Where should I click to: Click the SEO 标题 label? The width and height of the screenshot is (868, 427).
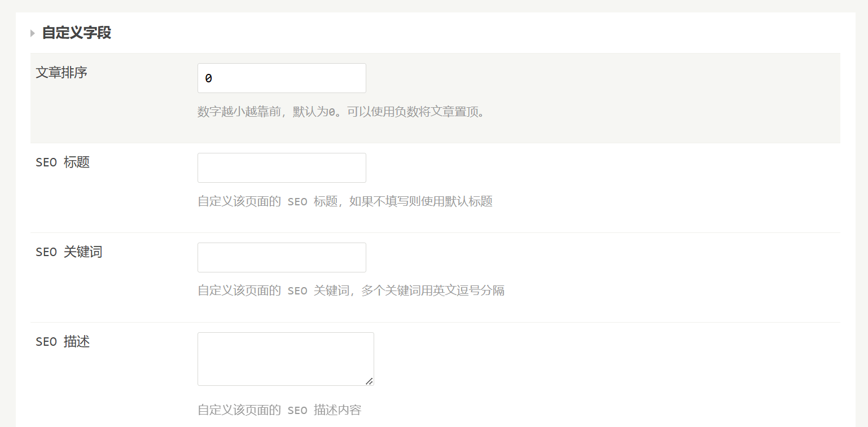tap(63, 162)
